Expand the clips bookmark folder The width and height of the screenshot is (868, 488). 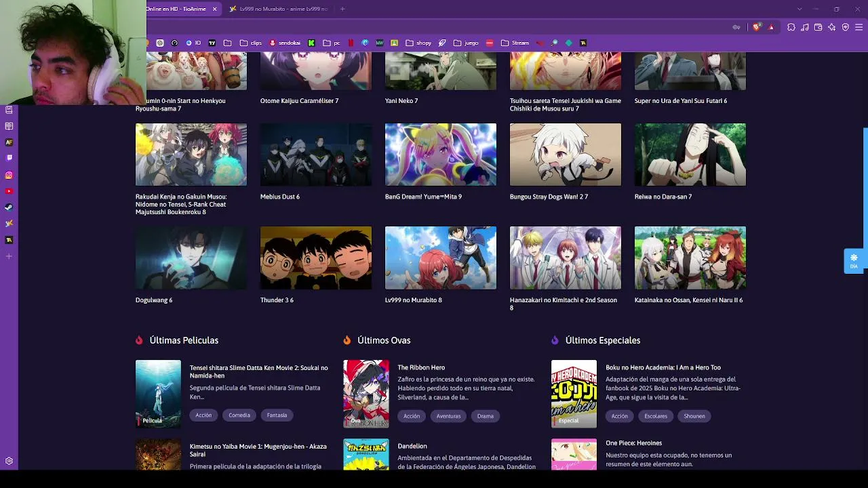(251, 43)
